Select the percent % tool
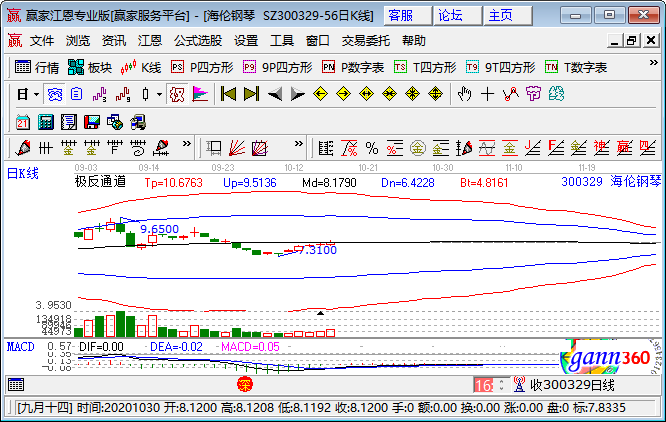Image resolution: width=666 pixels, height=422 pixels. [372, 148]
